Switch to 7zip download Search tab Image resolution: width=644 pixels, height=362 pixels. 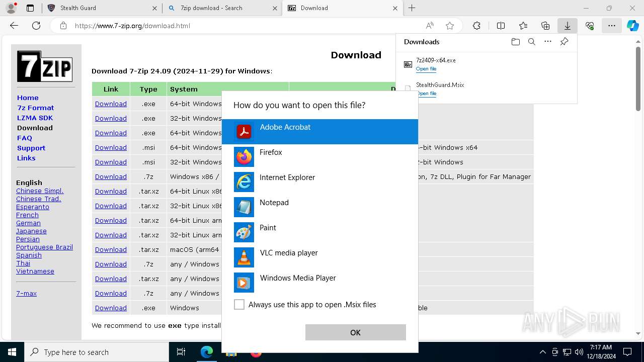coord(223,8)
